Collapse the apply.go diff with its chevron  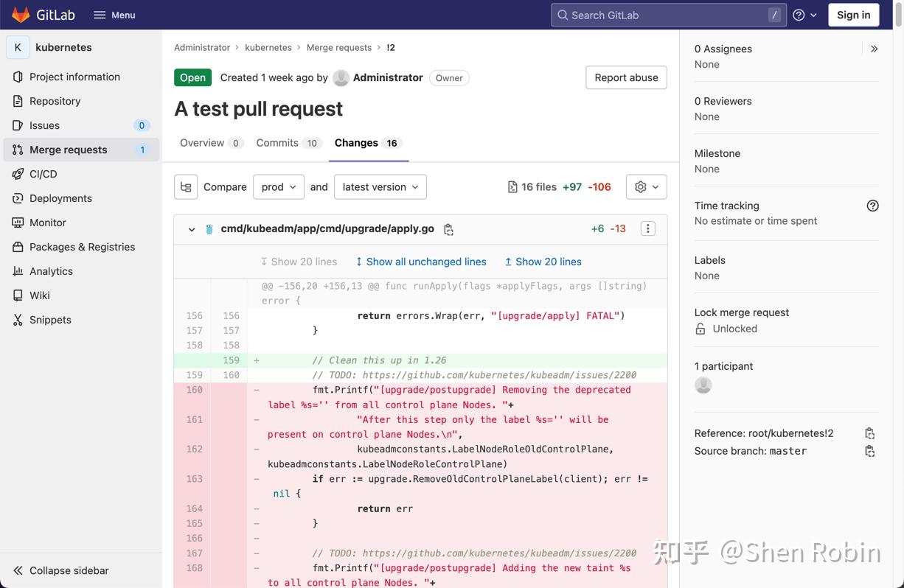[191, 228]
